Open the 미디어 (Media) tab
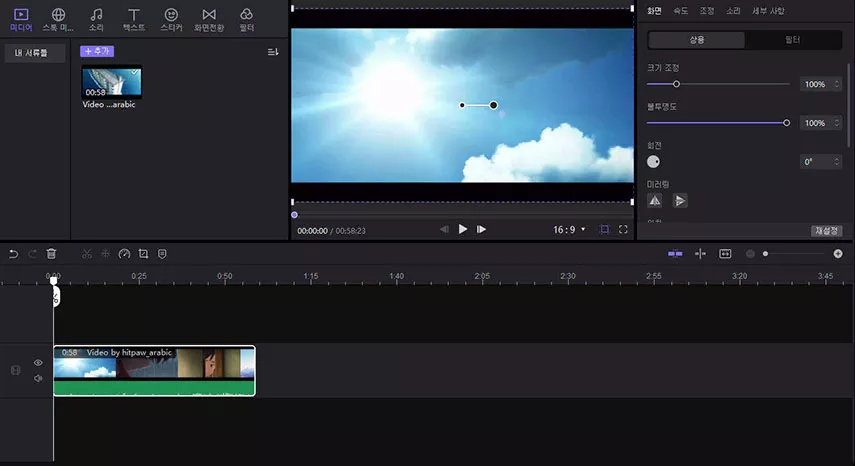The width and height of the screenshot is (855, 466). tap(21, 20)
